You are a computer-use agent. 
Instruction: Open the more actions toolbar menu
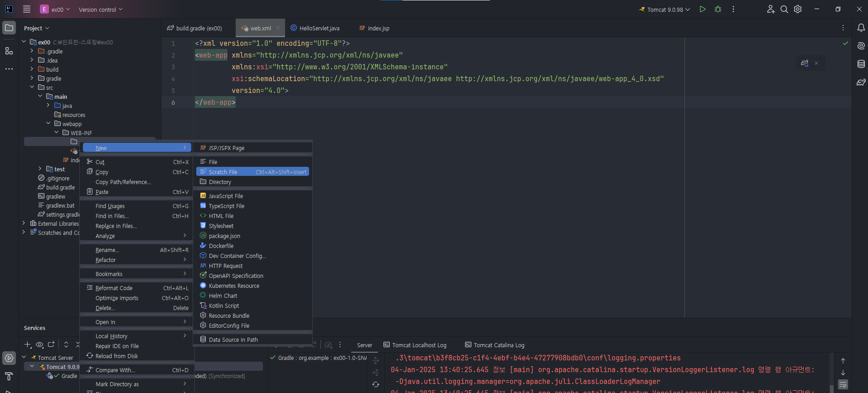(733, 9)
